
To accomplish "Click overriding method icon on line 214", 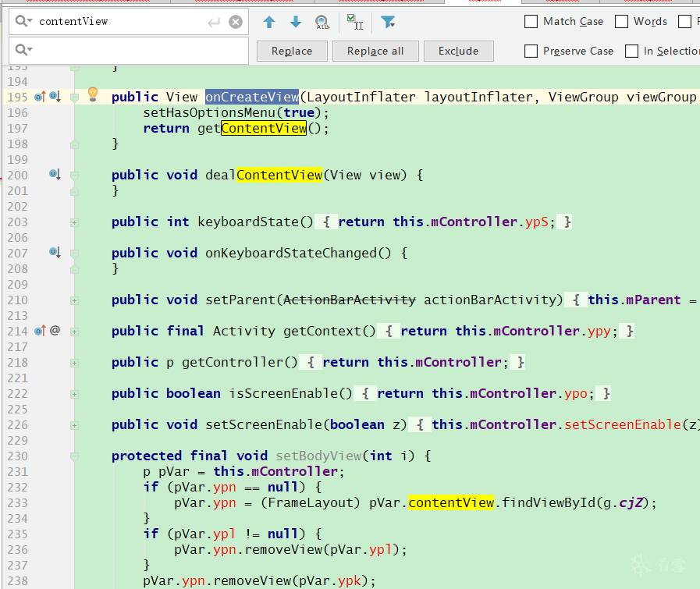I will (x=40, y=331).
